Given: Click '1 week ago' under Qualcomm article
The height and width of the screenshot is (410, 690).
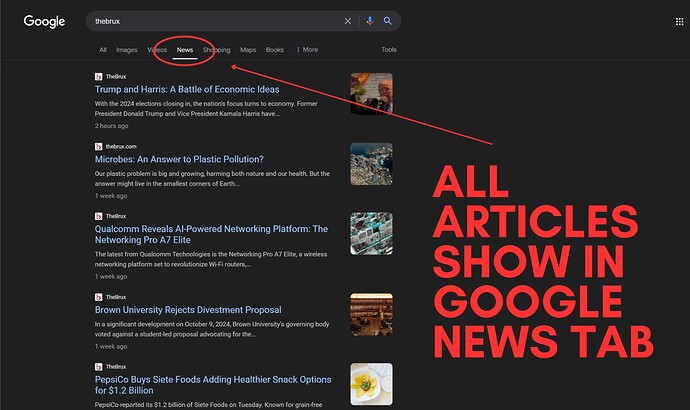Looking at the screenshot, I should tap(111, 276).
